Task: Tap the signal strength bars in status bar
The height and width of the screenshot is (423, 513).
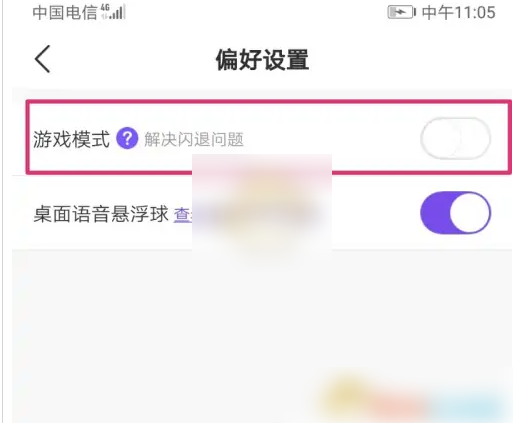Action: pyautogui.click(x=118, y=13)
